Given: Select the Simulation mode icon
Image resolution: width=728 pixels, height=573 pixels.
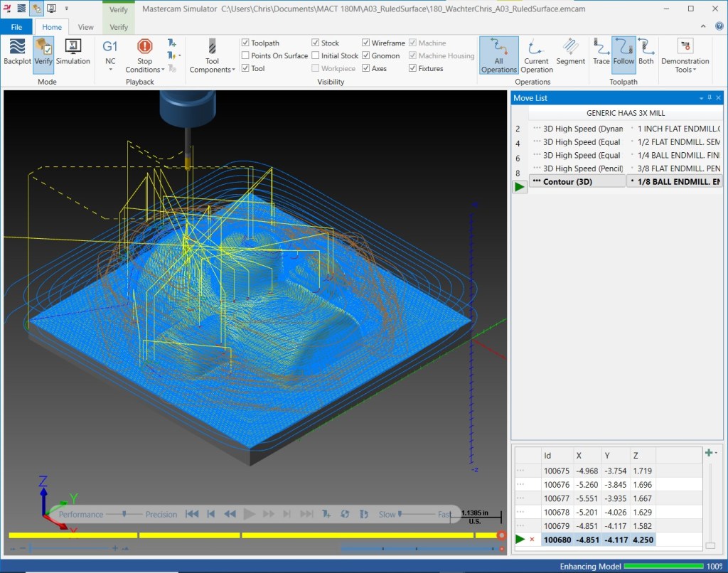Looking at the screenshot, I should [73, 52].
